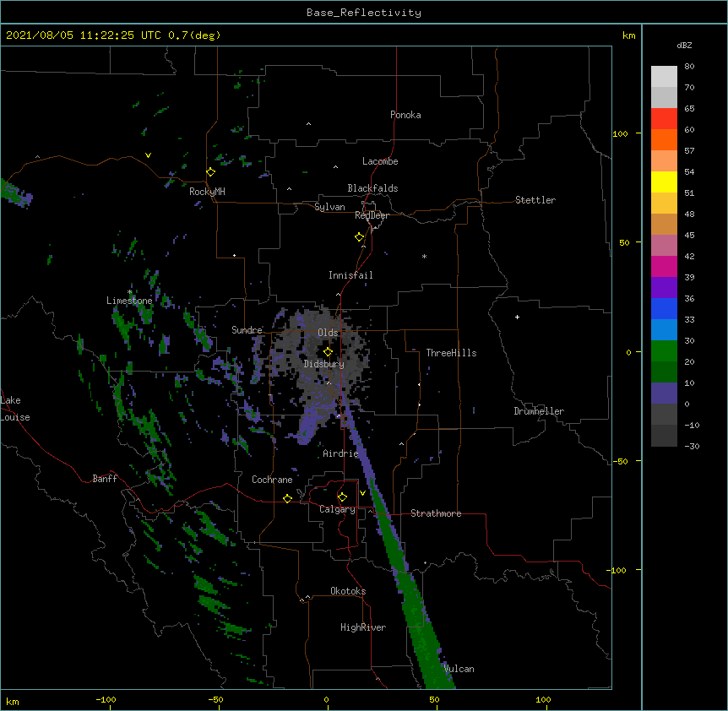Click the Cochrane city label
The height and width of the screenshot is (711, 728).
click(x=272, y=480)
